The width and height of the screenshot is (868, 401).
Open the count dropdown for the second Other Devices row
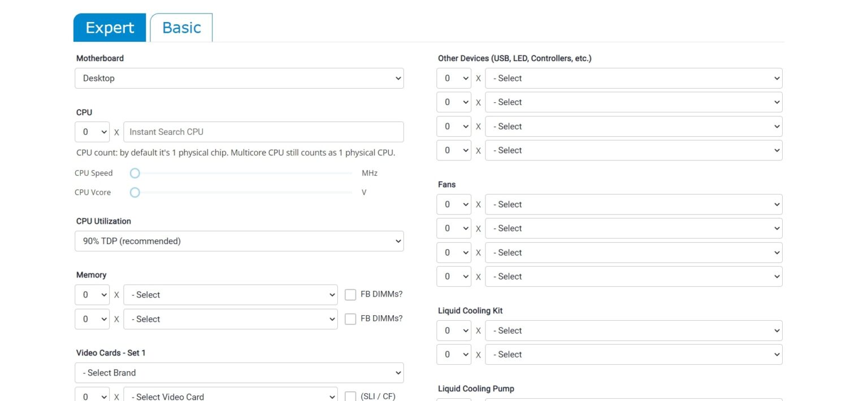(453, 102)
